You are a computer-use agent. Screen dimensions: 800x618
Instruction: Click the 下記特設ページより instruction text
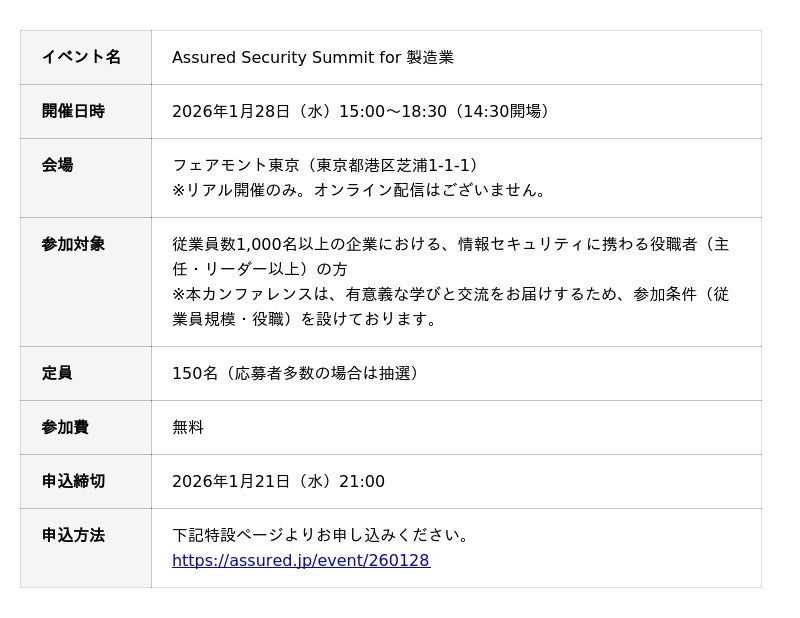pos(321,535)
